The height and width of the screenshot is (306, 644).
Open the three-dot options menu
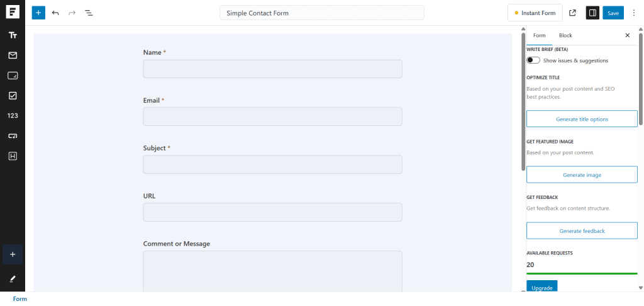633,13
